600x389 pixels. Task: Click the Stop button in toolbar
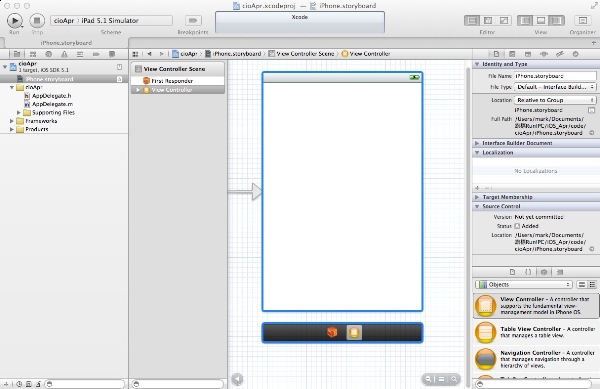tap(37, 21)
